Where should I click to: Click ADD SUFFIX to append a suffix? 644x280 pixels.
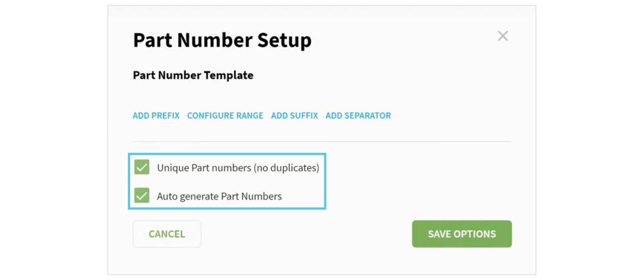(x=294, y=116)
